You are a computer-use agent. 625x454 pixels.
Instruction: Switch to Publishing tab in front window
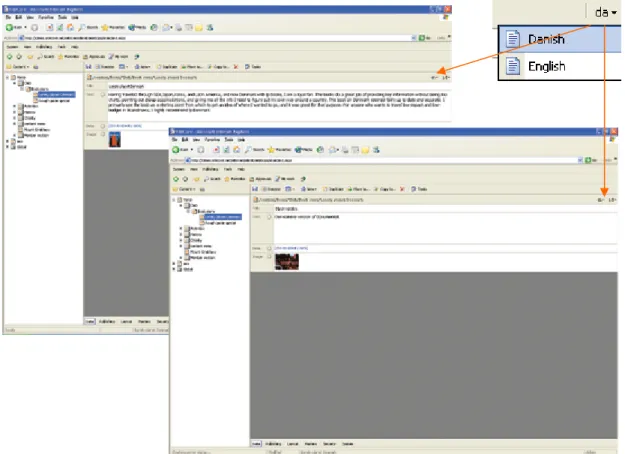(273, 444)
